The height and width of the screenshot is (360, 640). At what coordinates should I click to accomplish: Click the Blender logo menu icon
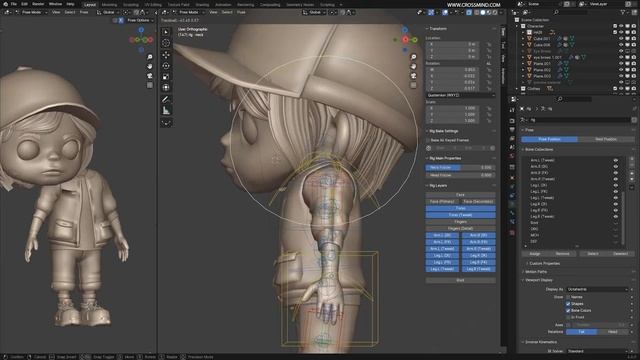(5, 4)
